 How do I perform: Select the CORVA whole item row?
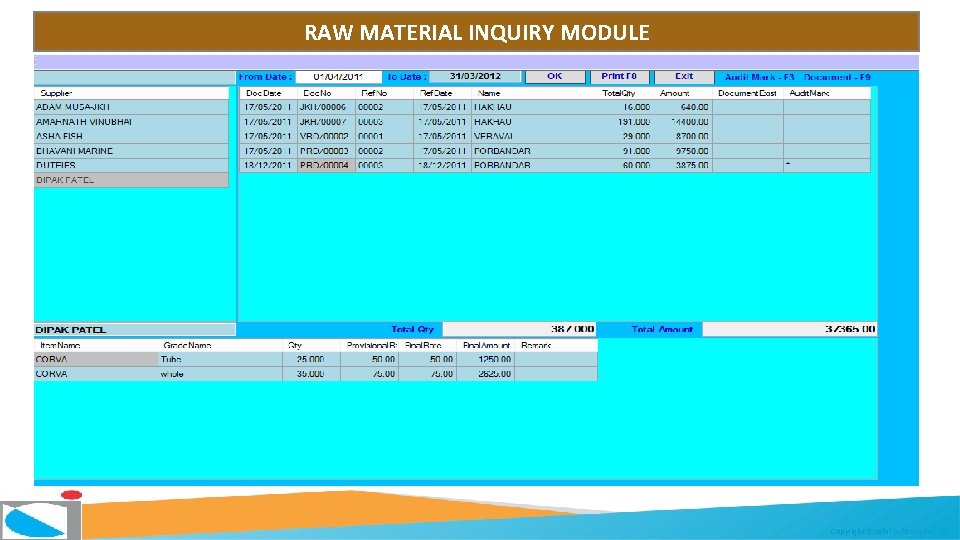coord(315,373)
